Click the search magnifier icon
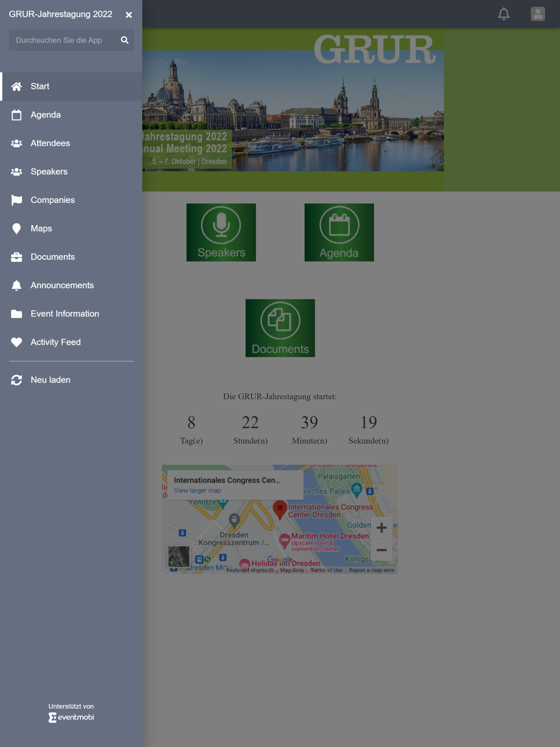The width and height of the screenshot is (560, 747). click(x=124, y=40)
